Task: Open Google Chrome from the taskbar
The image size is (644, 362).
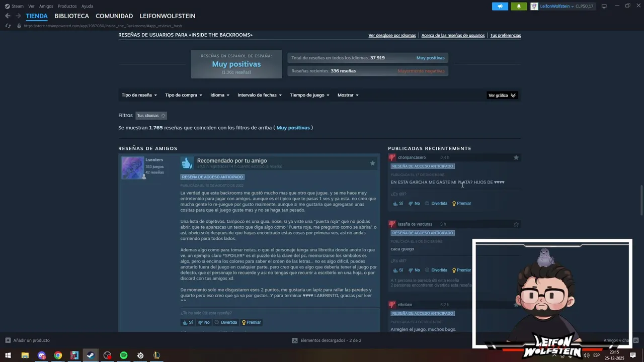Action: 58,355
